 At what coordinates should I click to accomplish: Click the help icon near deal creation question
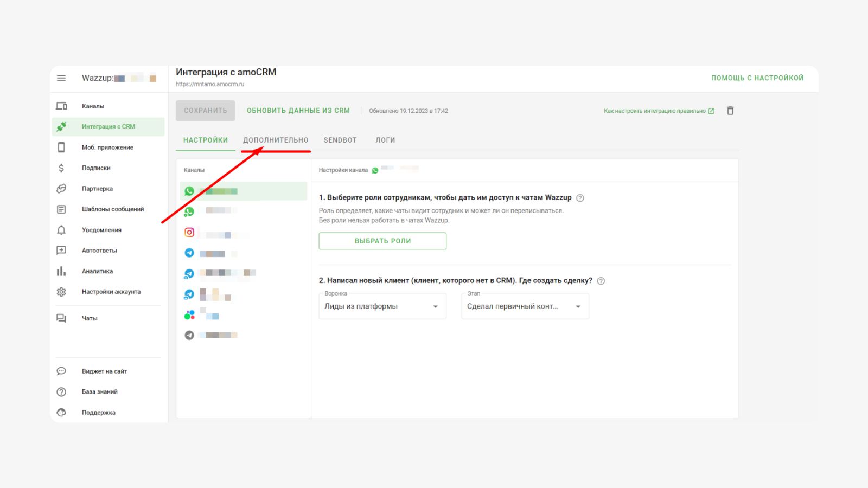(601, 281)
